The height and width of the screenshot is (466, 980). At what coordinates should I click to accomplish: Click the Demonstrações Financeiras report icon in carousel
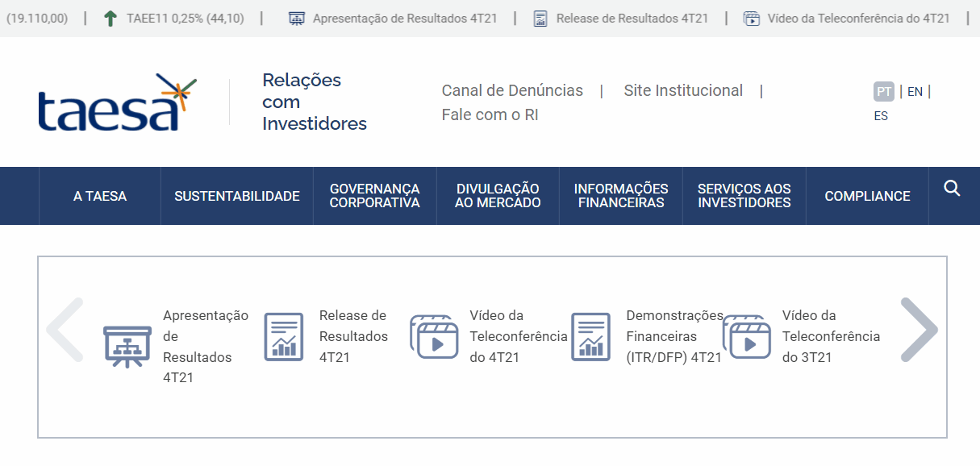point(591,336)
